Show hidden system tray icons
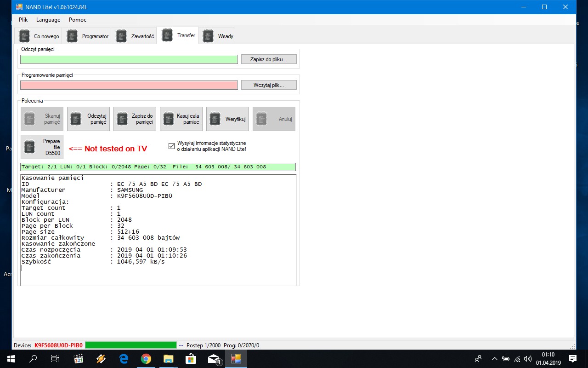The image size is (588, 368). point(495,359)
